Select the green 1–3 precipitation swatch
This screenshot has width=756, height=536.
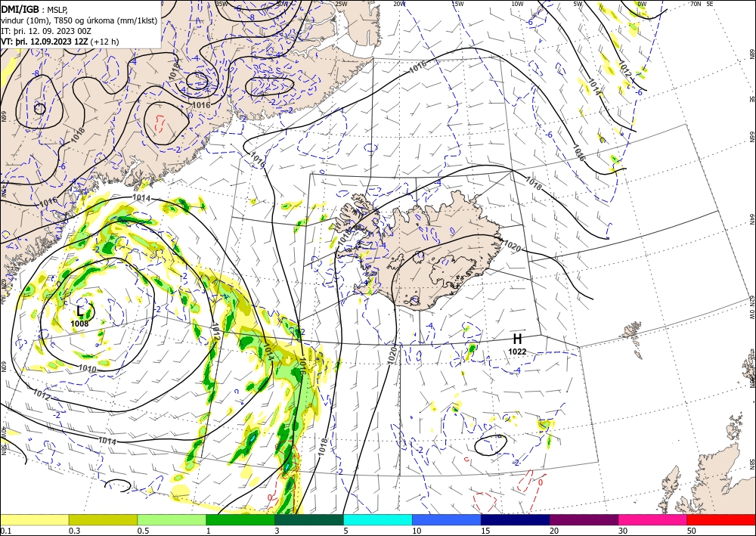(x=240, y=519)
